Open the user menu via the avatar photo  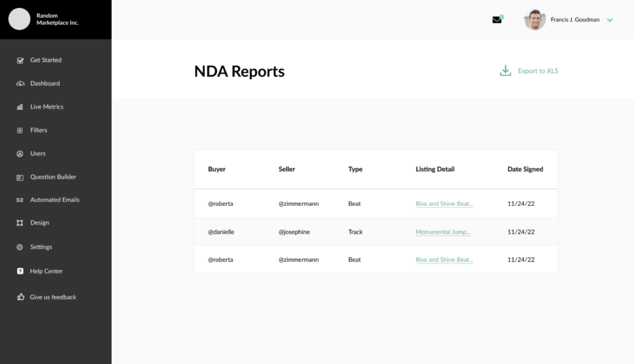pos(534,19)
